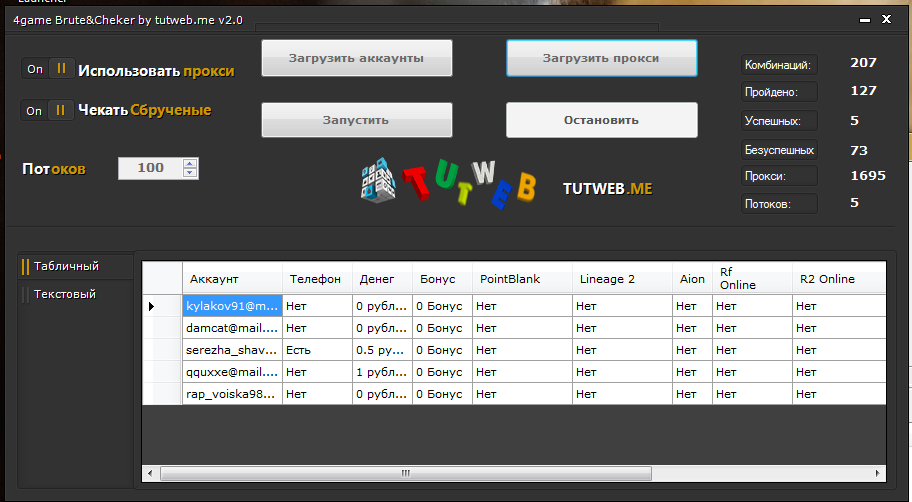
Task: Click the Прокси count 1695
Action: coord(868,176)
